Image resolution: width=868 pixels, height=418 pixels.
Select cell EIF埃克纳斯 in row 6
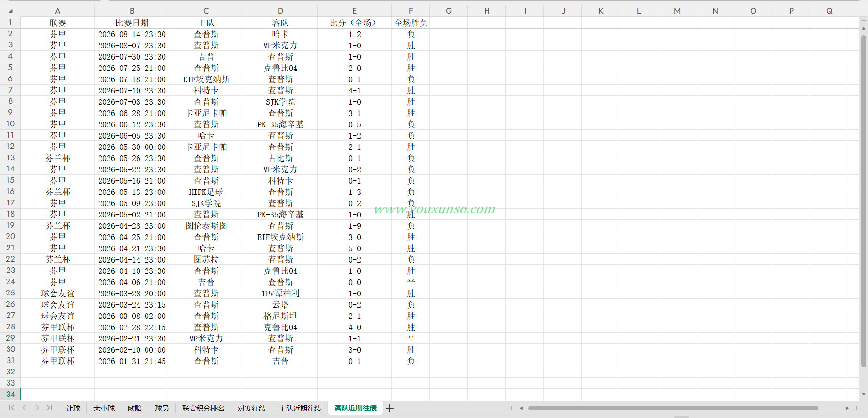(206, 79)
